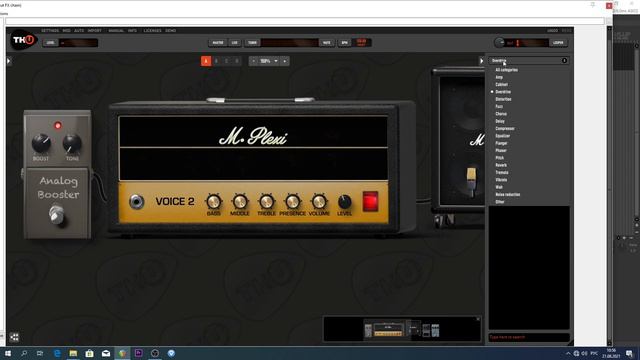Toggle the MUTE button
This screenshot has height=360, width=640.
327,42
